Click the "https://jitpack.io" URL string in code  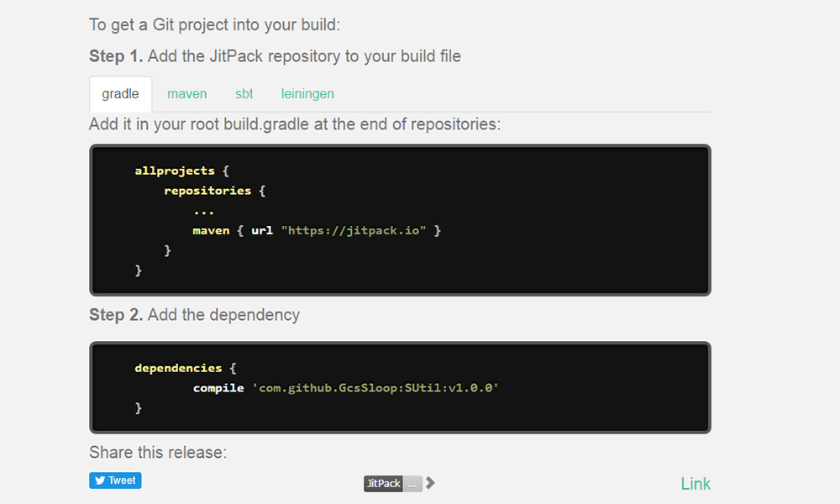pos(357,230)
